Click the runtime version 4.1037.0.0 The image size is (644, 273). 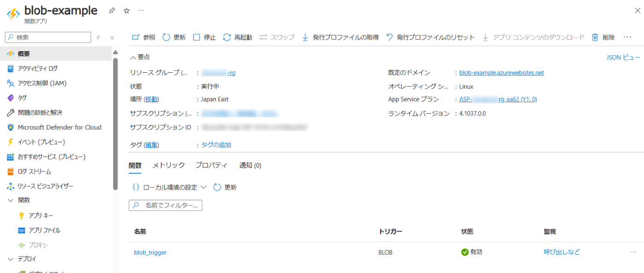pyautogui.click(x=472, y=113)
